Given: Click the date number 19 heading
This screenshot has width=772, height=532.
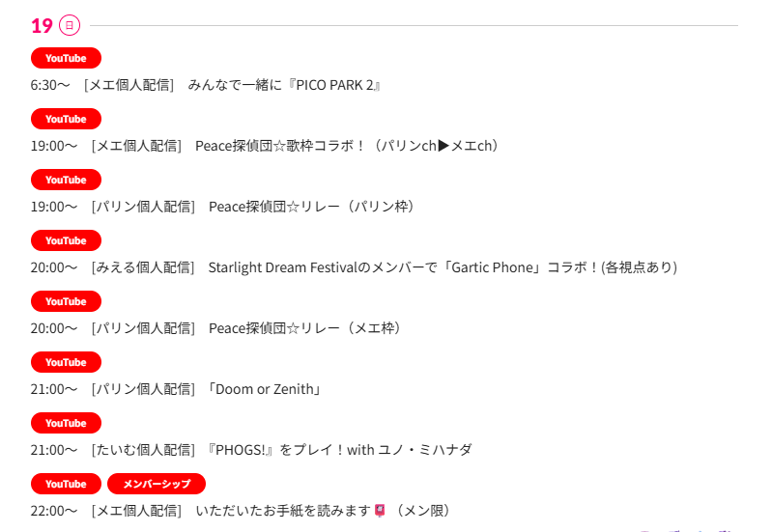Looking at the screenshot, I should 42,26.
